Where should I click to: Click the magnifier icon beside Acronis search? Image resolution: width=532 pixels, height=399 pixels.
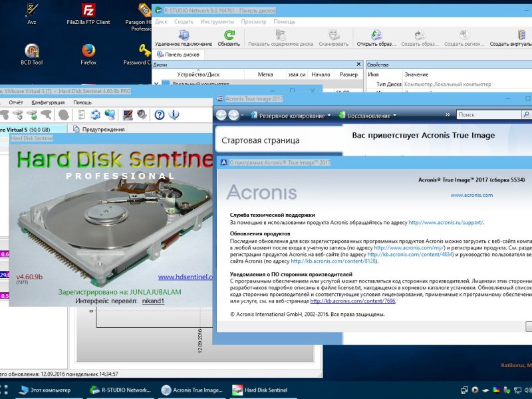pos(526,114)
